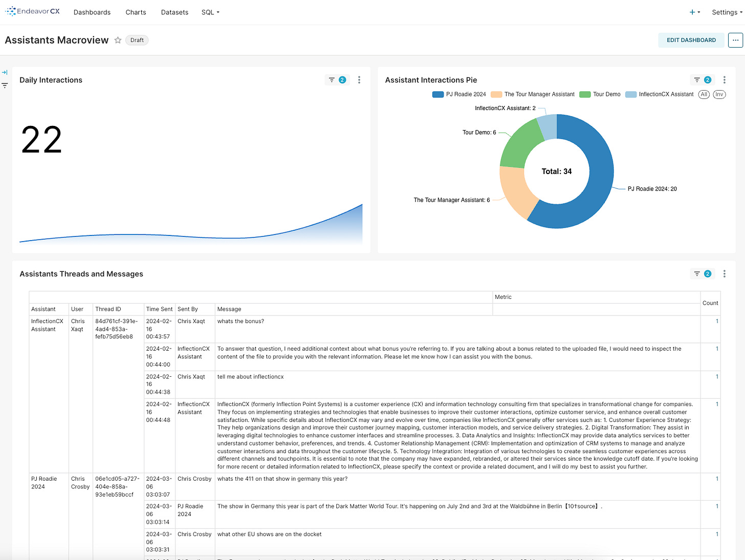Click the EDIT DASHBOARD button

pyautogui.click(x=691, y=40)
